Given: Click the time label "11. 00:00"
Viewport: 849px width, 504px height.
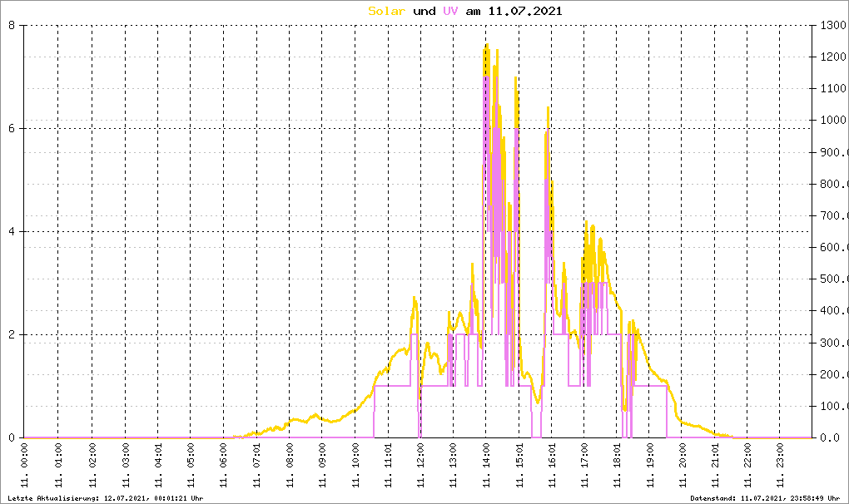Looking at the screenshot, I should click(24, 465).
